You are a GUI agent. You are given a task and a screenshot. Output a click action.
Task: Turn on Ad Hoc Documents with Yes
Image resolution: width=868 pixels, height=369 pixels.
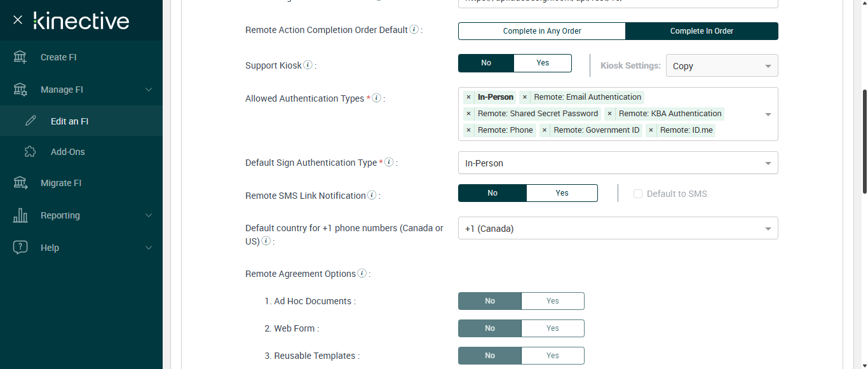[x=552, y=301]
